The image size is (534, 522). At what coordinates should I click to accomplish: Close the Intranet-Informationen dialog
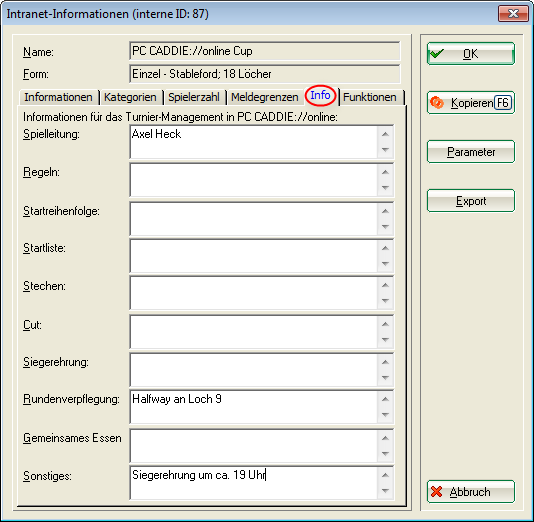point(513,14)
